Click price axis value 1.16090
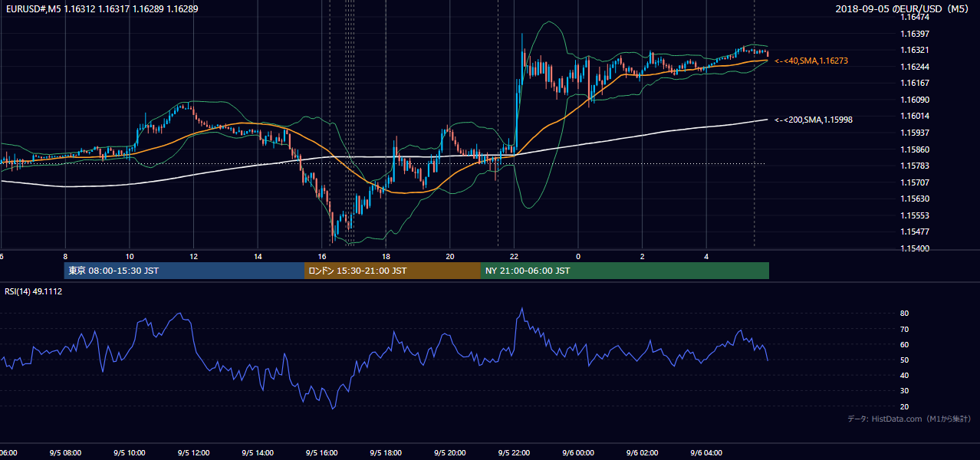Screen dimensions: 980x460 click(914, 100)
